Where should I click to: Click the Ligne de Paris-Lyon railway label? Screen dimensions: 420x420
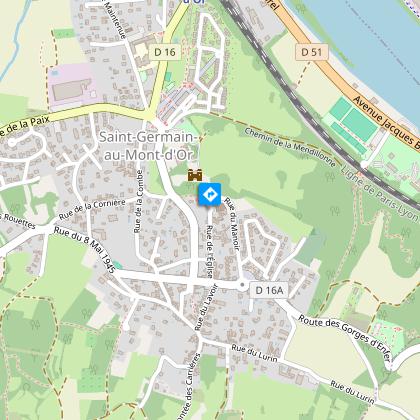(379, 193)
